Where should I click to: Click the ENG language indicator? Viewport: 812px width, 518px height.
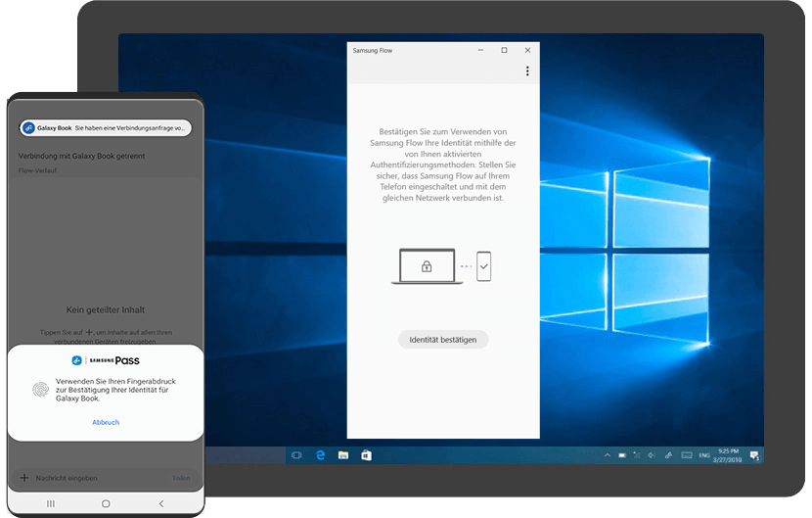click(x=704, y=455)
